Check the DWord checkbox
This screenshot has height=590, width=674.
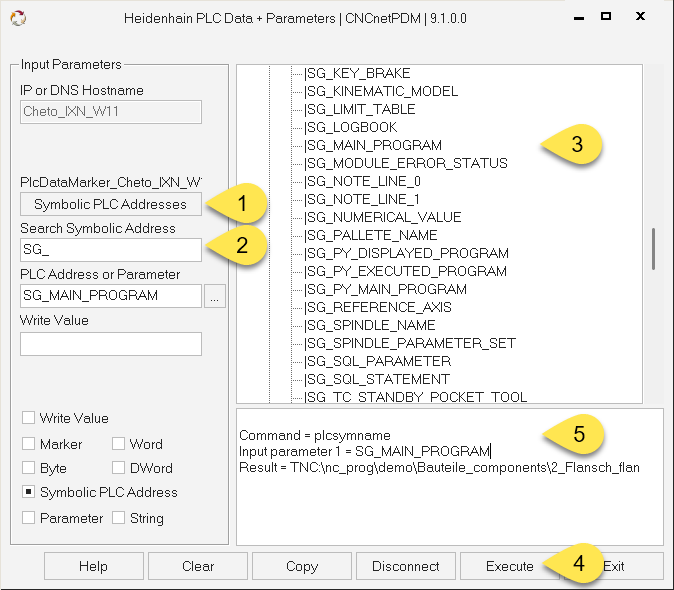[118, 468]
